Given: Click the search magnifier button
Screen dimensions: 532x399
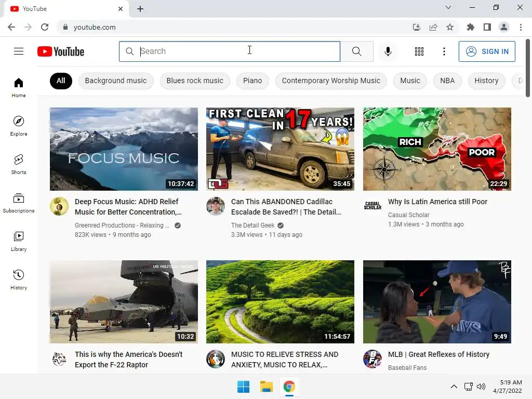Looking at the screenshot, I should (356, 51).
